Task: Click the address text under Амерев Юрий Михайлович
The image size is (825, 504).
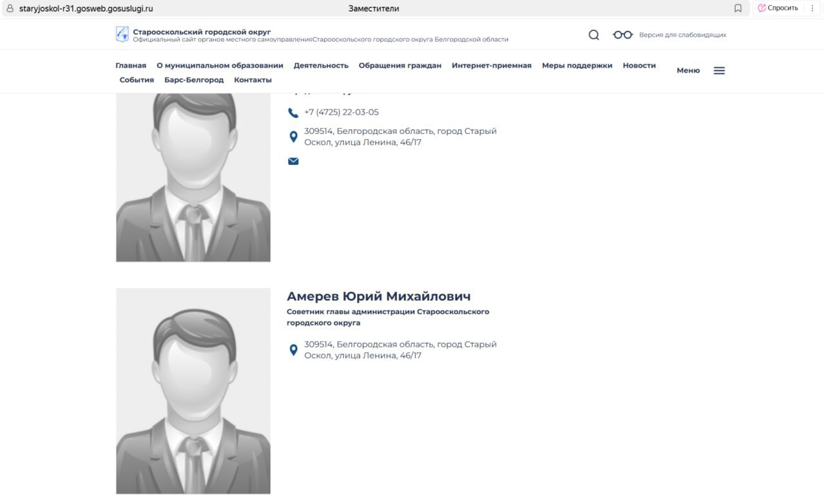Action: [x=400, y=350]
